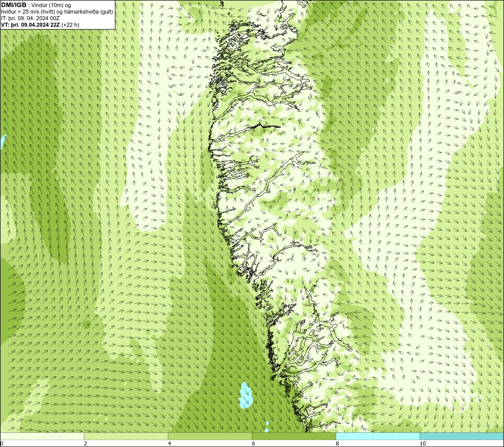The height and width of the screenshot is (447, 504).
Task: Click the legend label '8'
Action: (337, 444)
